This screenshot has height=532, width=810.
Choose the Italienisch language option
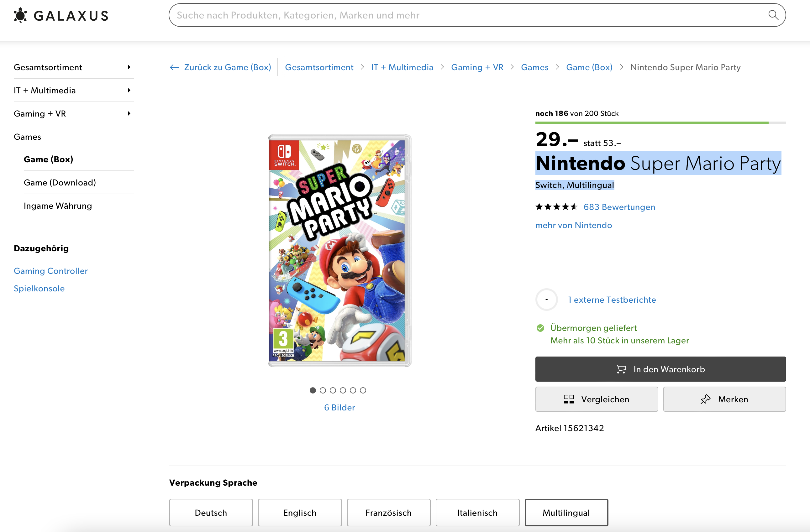pyautogui.click(x=477, y=512)
